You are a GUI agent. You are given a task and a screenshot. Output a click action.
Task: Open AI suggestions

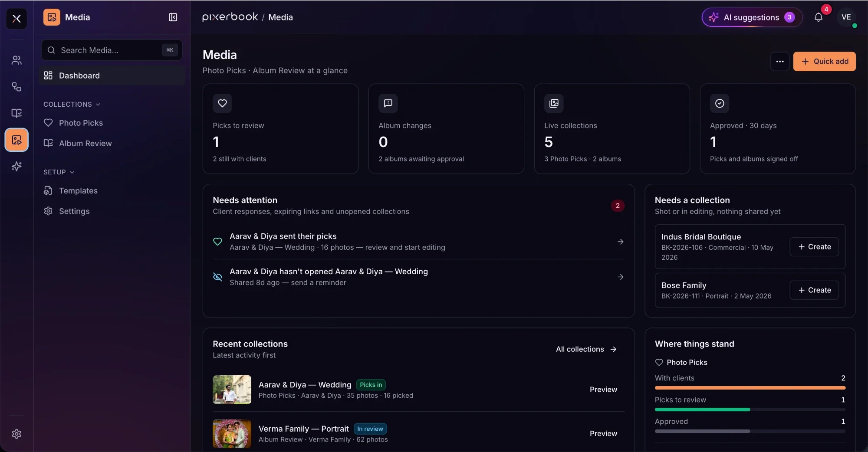[x=752, y=17]
